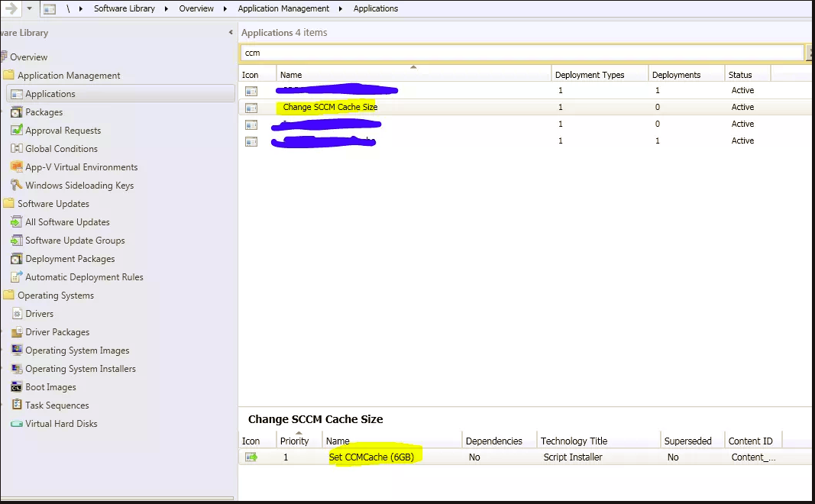Open Task Sequences
This screenshot has width=815, height=504.
[x=57, y=405]
